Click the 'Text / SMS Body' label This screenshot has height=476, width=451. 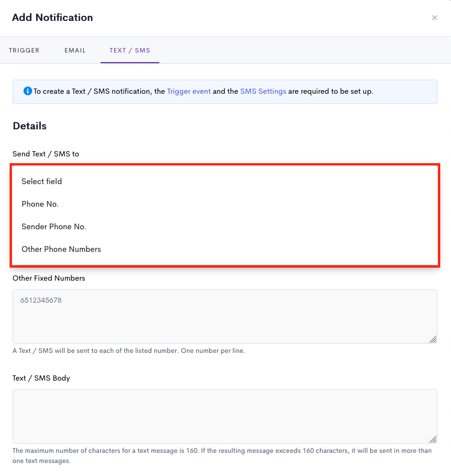click(41, 378)
